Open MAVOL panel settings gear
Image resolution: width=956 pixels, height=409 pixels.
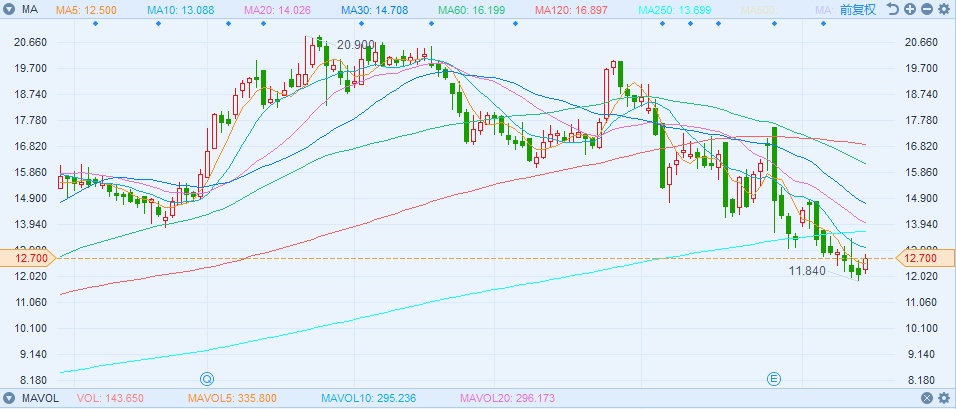pyautogui.click(x=944, y=399)
